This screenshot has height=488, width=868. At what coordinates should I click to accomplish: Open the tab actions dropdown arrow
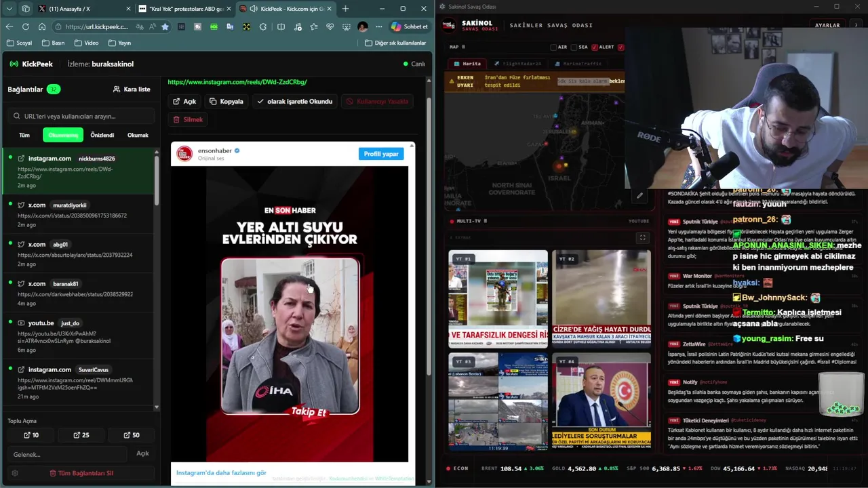[9, 9]
